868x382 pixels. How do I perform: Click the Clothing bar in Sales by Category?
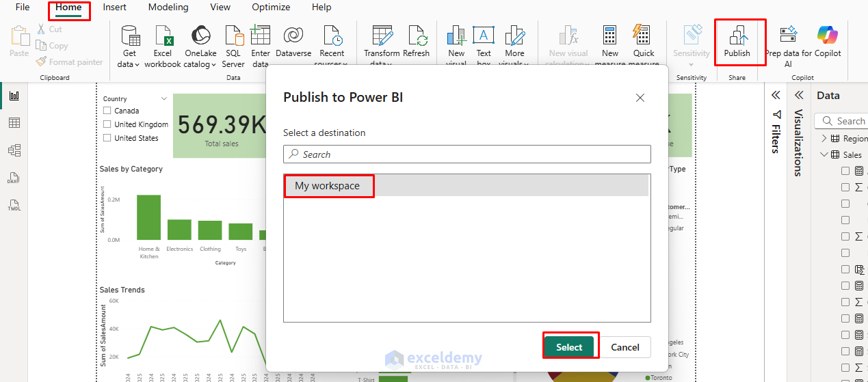point(210,230)
